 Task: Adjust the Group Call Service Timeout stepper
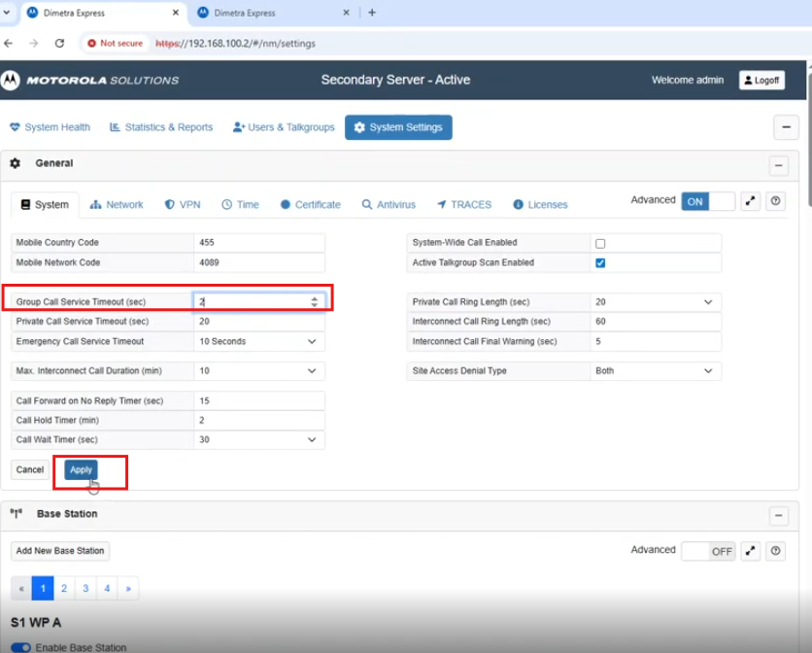[x=315, y=301]
